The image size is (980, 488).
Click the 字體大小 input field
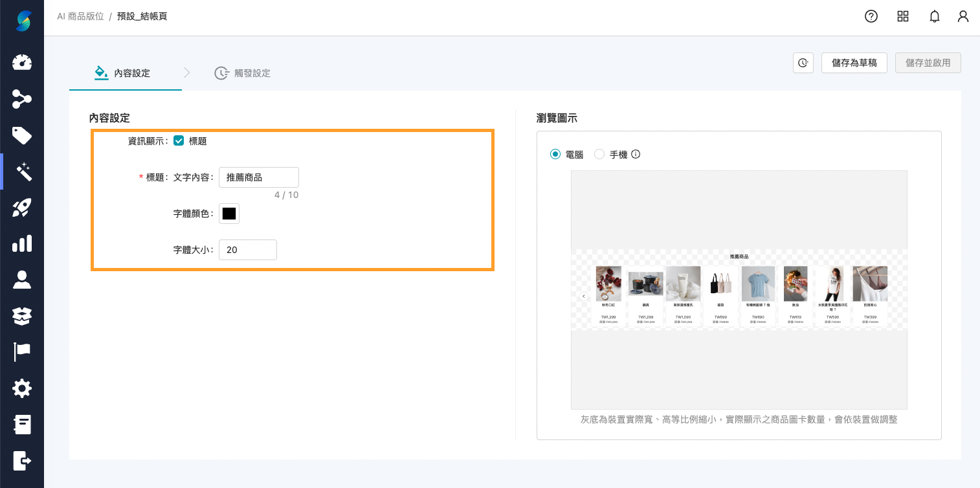248,250
